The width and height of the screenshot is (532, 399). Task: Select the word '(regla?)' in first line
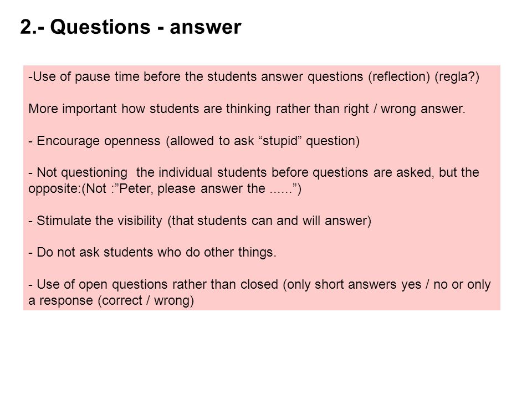[x=457, y=76]
